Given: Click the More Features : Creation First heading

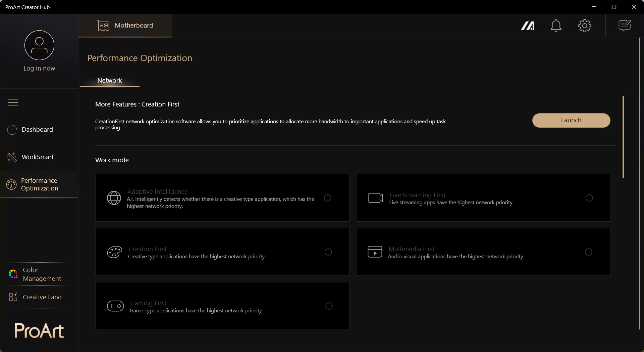Looking at the screenshot, I should point(137,104).
